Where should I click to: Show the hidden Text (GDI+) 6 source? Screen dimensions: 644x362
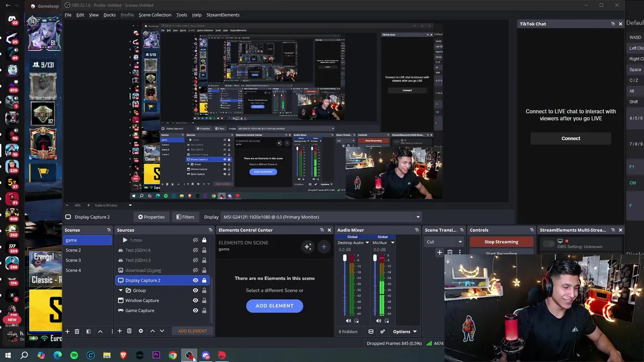(195, 250)
